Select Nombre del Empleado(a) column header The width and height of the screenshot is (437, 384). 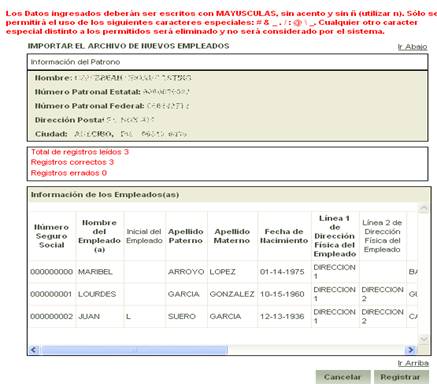[x=99, y=236]
